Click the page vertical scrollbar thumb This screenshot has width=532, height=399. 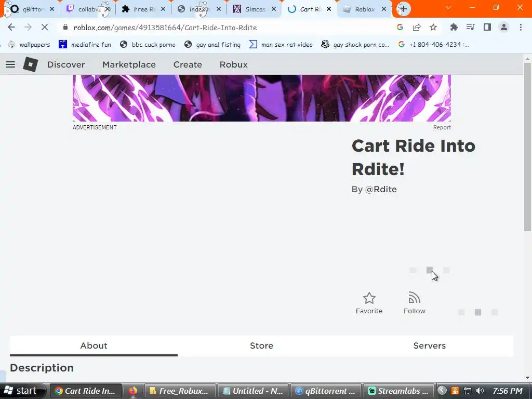click(x=527, y=147)
